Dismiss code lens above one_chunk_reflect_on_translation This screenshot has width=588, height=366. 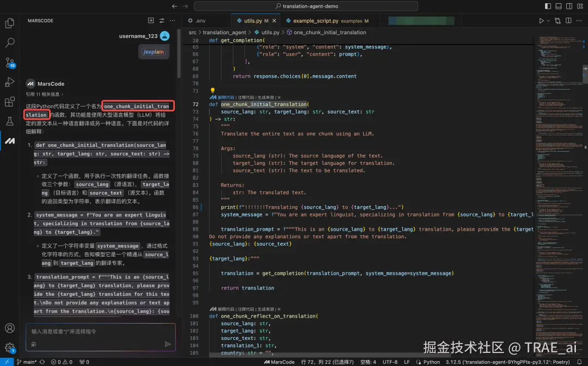pos(279,309)
